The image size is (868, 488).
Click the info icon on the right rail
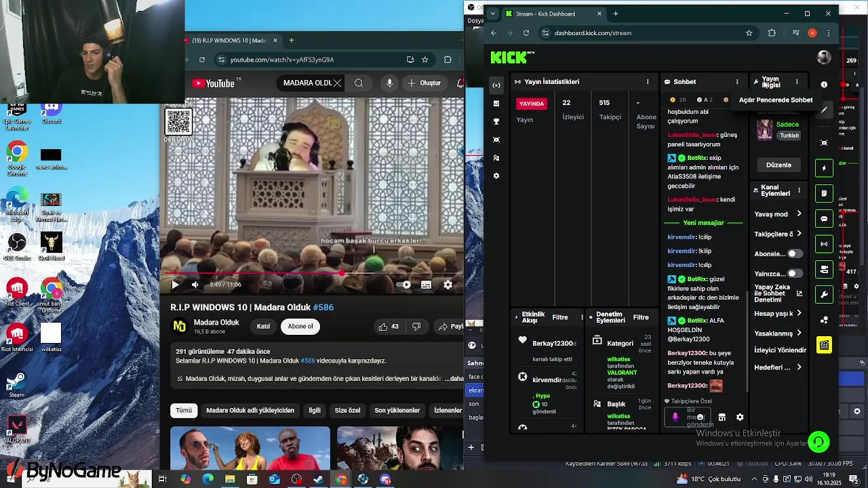(824, 85)
